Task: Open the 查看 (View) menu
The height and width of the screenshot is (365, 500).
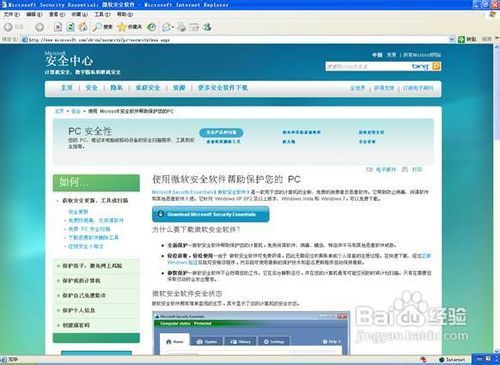Action: pyautogui.click(x=57, y=14)
